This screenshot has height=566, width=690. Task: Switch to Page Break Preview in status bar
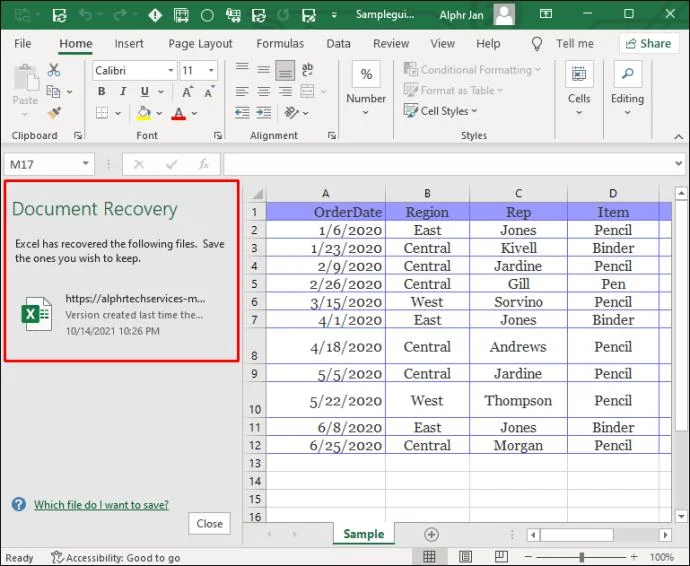(501, 557)
